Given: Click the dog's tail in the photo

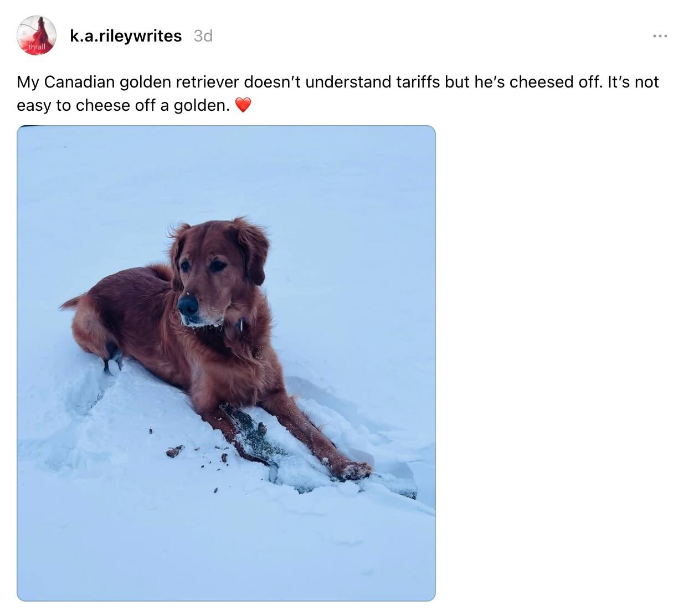Looking at the screenshot, I should click(72, 302).
